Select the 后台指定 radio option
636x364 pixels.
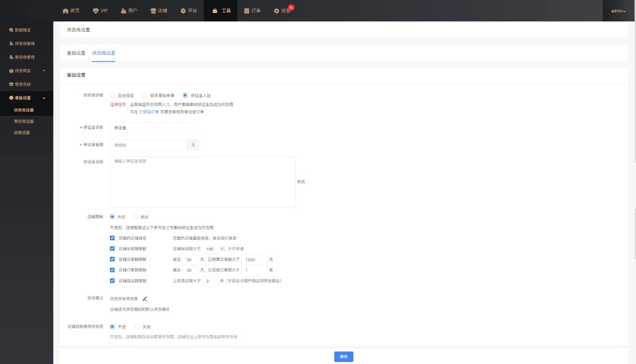[x=112, y=95]
